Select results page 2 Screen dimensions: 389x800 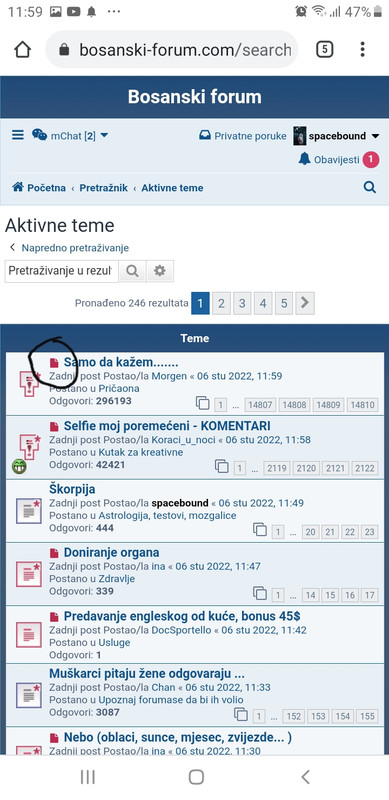(x=221, y=304)
